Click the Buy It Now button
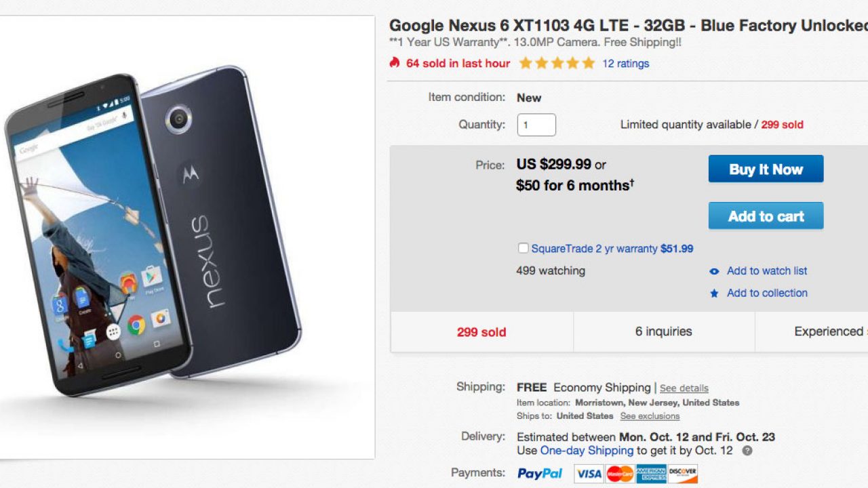Screen dimensions: 868x488 coord(766,169)
